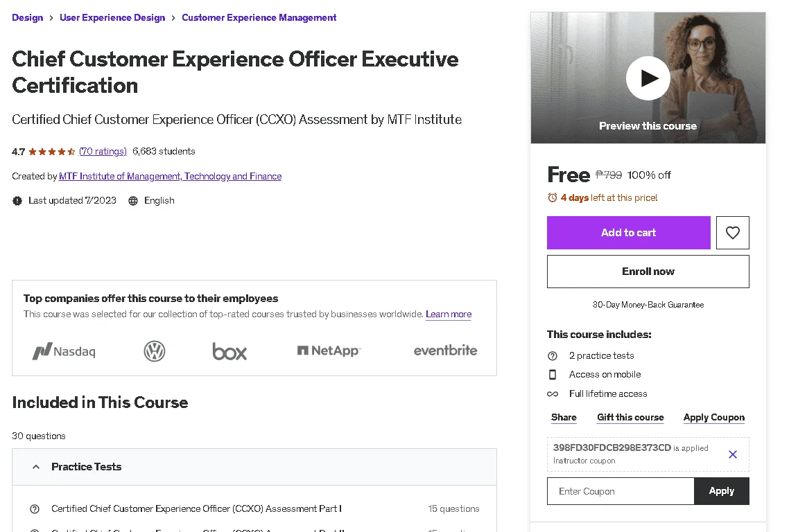Click the 30 questions text

[x=39, y=436]
